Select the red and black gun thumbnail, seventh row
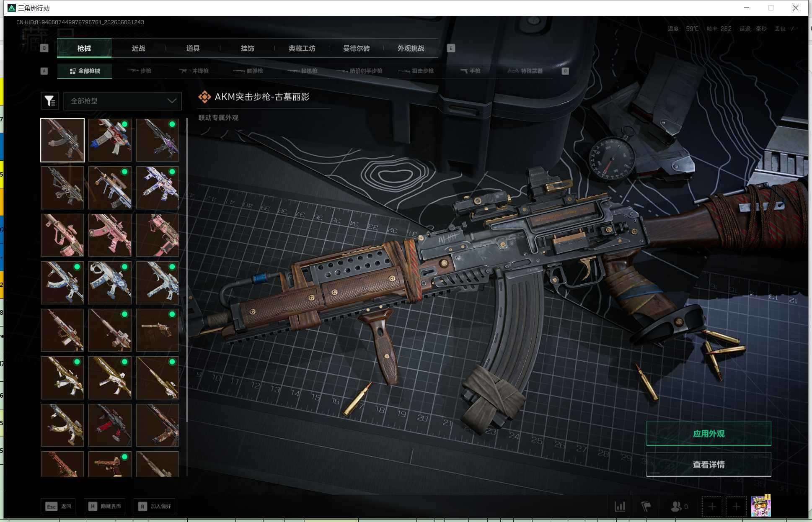The image size is (812, 522). coord(110,425)
